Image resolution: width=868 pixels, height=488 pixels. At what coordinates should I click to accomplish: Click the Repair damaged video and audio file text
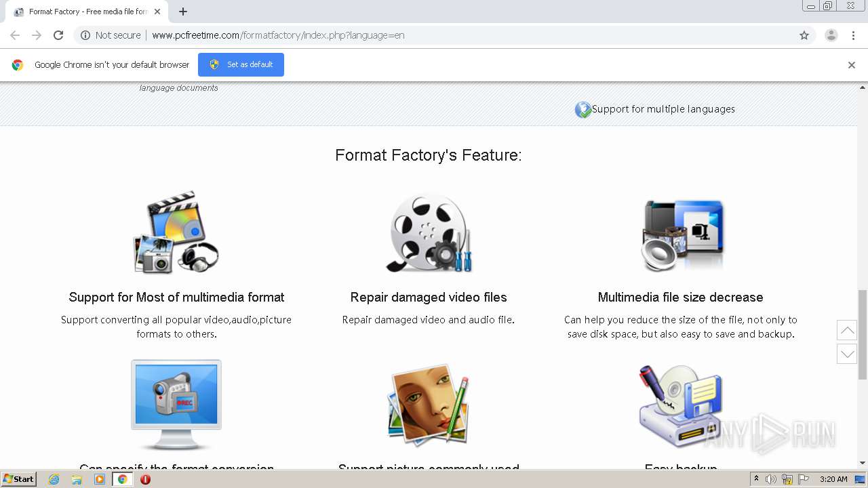(429, 320)
